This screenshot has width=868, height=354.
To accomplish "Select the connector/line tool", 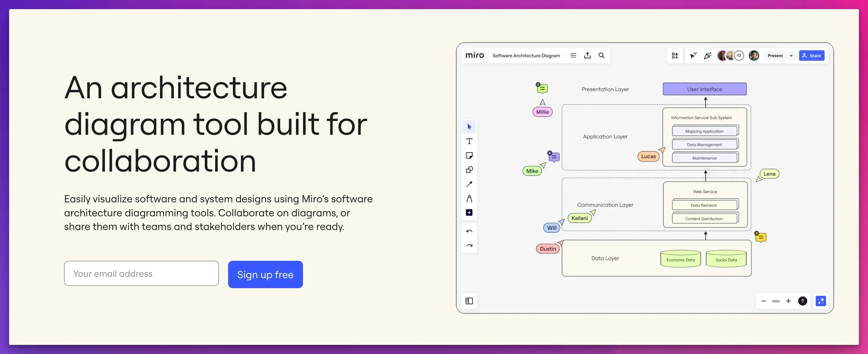I will [x=469, y=183].
